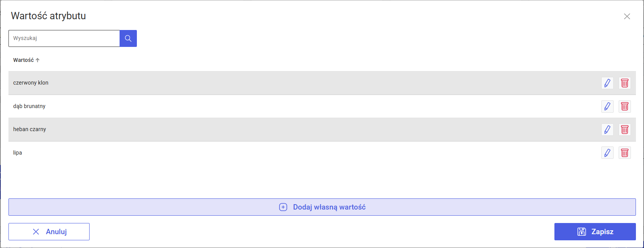The height and width of the screenshot is (248, 644).
Task: Delete the 'czerwony klon' value
Action: pyautogui.click(x=625, y=83)
